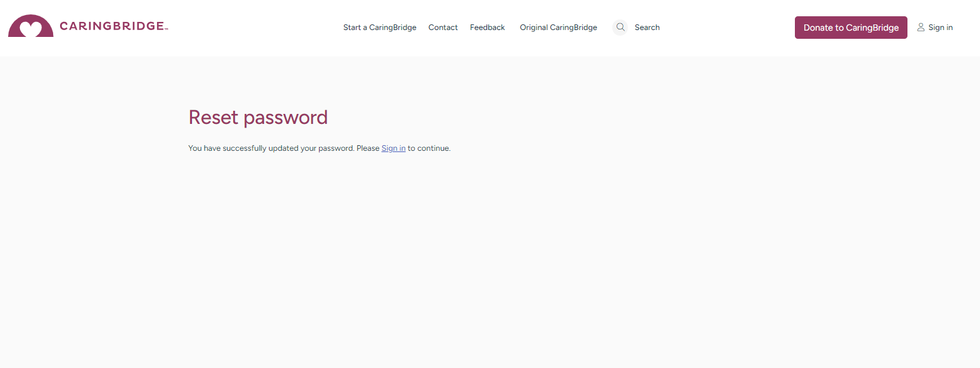The height and width of the screenshot is (368, 980).
Task: Choose Feedback in the top navigation
Action: [x=487, y=27]
